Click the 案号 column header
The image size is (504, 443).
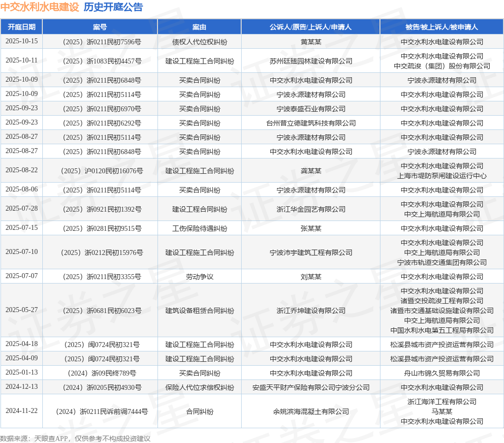click(x=100, y=27)
